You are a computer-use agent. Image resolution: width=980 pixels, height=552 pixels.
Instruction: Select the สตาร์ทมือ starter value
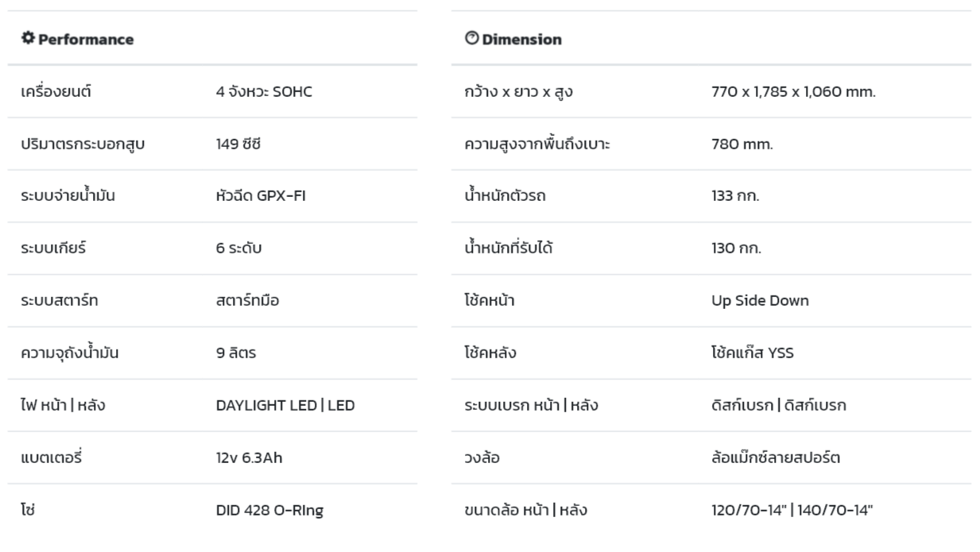(x=247, y=300)
